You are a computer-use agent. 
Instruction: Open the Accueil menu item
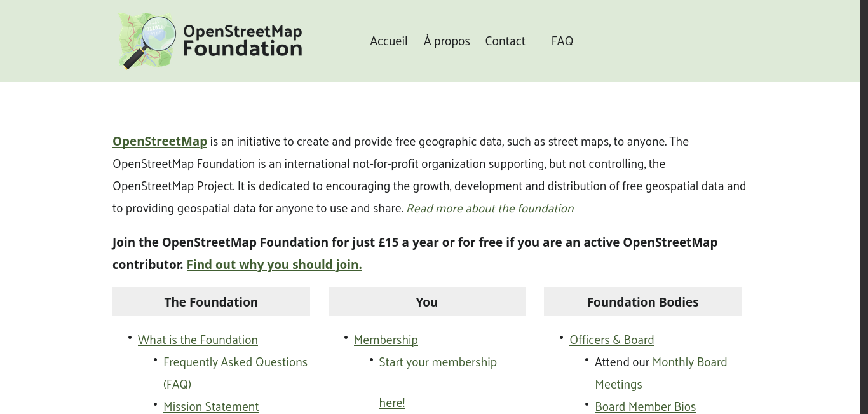[x=389, y=41]
